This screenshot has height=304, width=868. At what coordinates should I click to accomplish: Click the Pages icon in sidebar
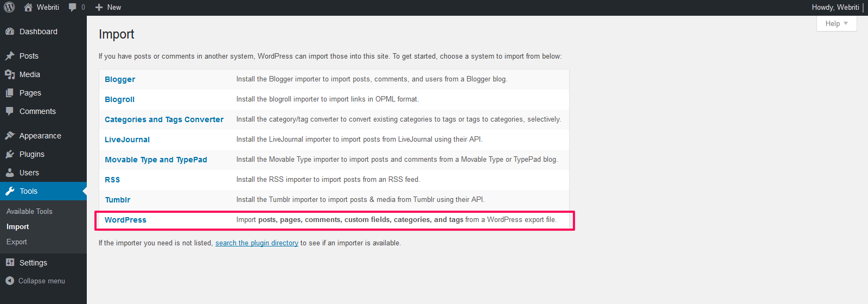[10, 93]
